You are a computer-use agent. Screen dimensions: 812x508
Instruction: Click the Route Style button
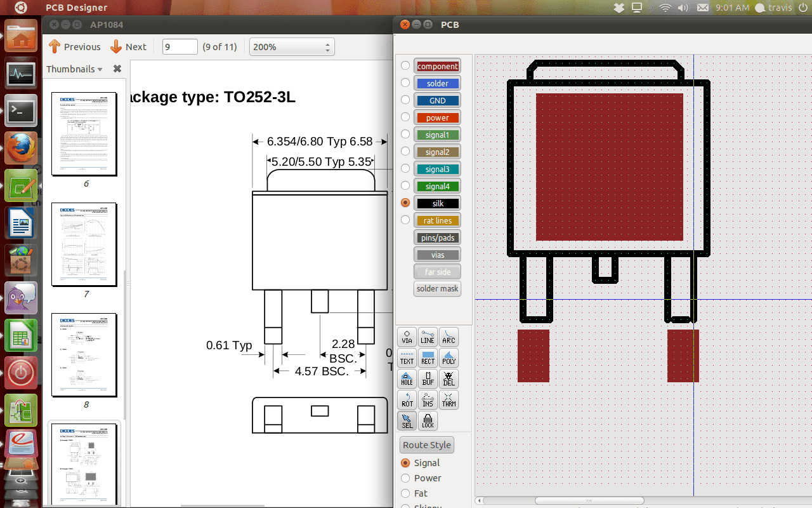(427, 444)
